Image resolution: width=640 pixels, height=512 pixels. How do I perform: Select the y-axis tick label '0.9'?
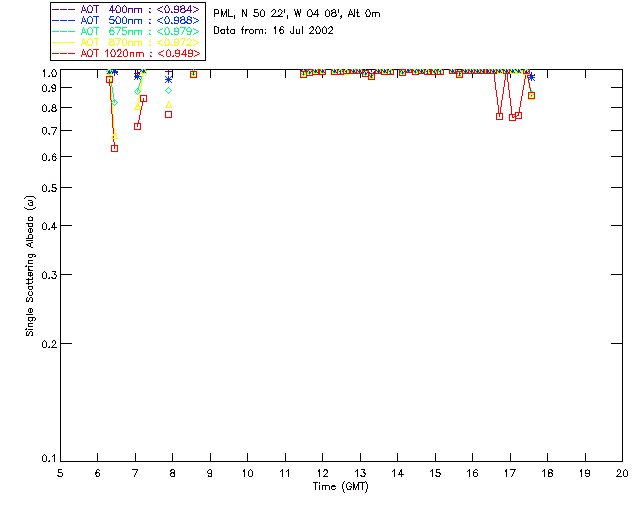click(x=49, y=88)
